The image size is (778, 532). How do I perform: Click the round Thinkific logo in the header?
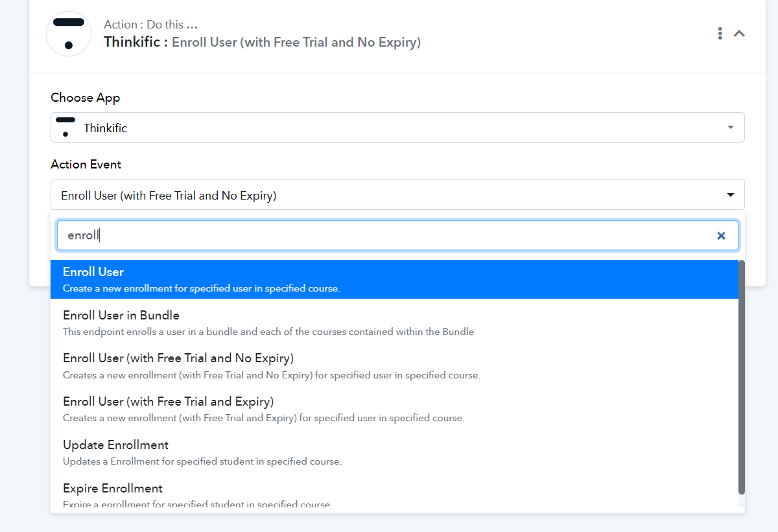tap(69, 34)
